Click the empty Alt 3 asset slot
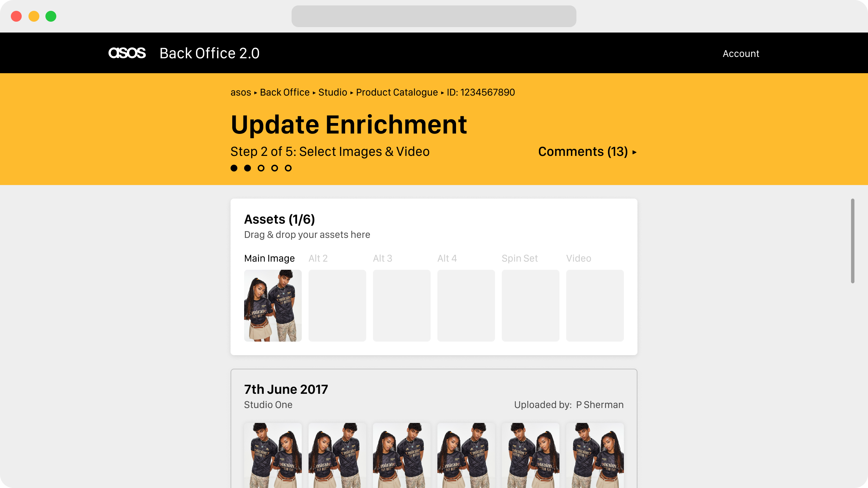The height and width of the screenshot is (488, 868). (402, 306)
